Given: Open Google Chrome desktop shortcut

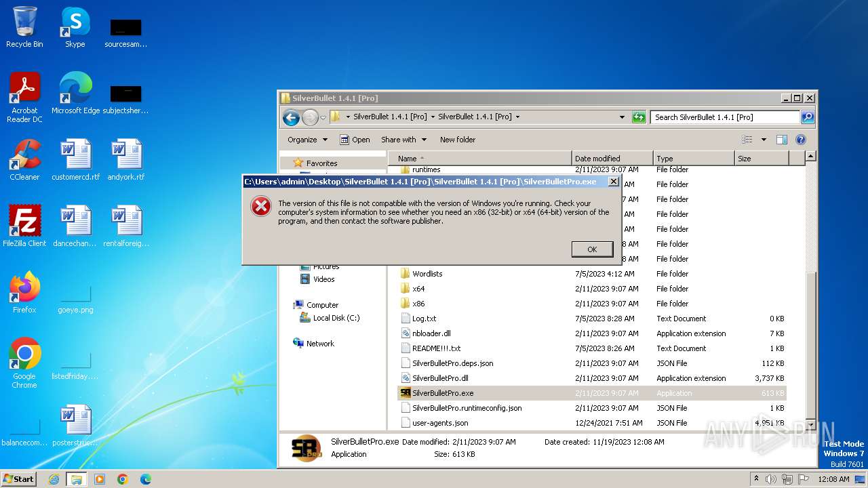Looking at the screenshot, I should click(x=24, y=363).
